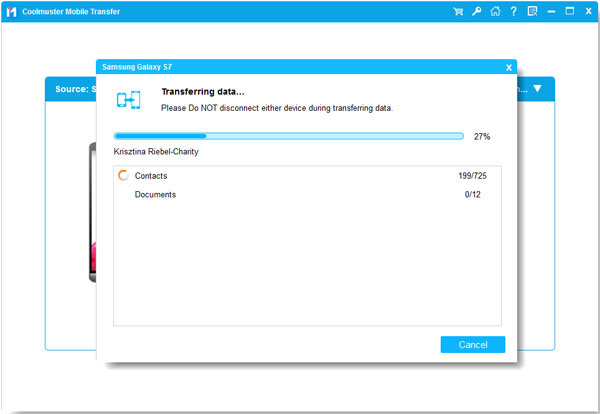Click the feedback note icon in title bar
Viewport: 600px width, 414px height.
[x=530, y=12]
